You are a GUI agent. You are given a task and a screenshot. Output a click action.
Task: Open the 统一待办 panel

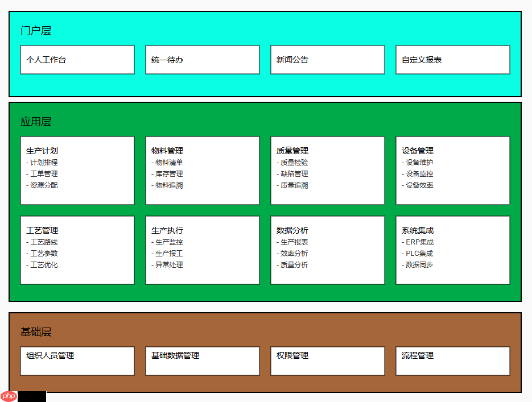[x=202, y=60]
